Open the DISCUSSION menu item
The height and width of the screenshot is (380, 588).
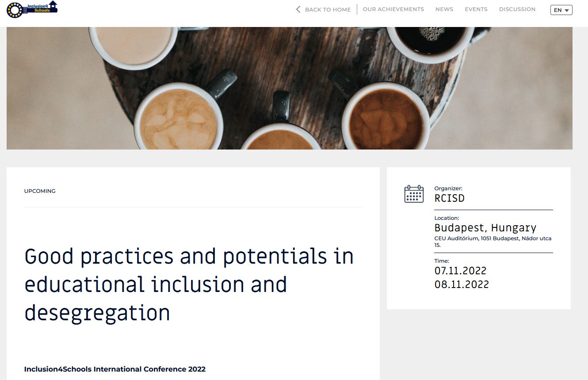click(517, 9)
